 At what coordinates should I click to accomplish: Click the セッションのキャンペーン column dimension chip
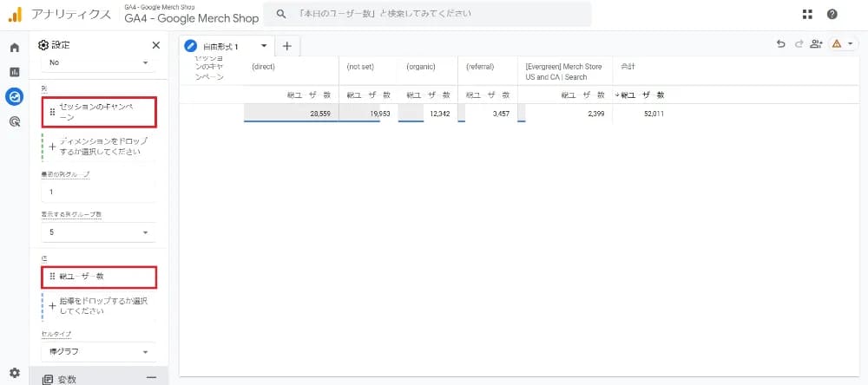[99, 113]
